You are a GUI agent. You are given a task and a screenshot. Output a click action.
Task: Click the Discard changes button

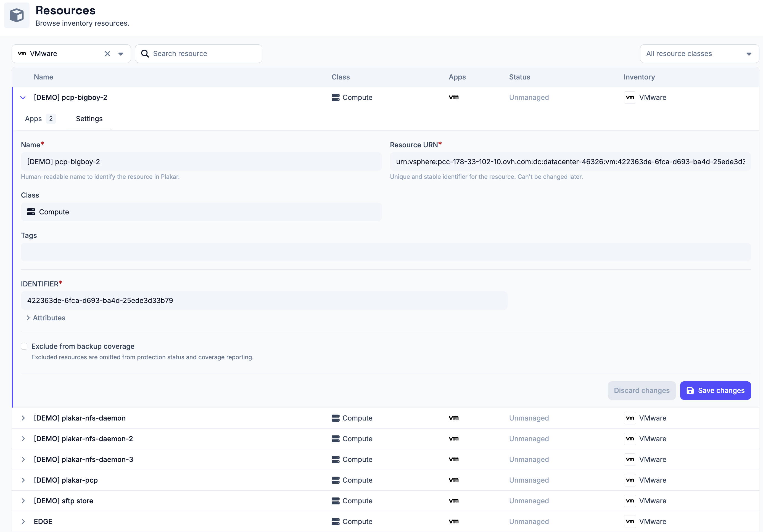[641, 390]
